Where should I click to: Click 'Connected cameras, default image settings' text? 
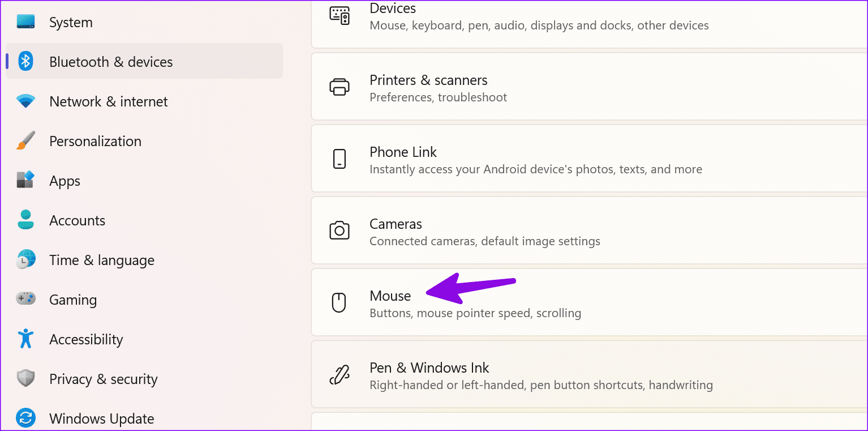click(x=485, y=241)
